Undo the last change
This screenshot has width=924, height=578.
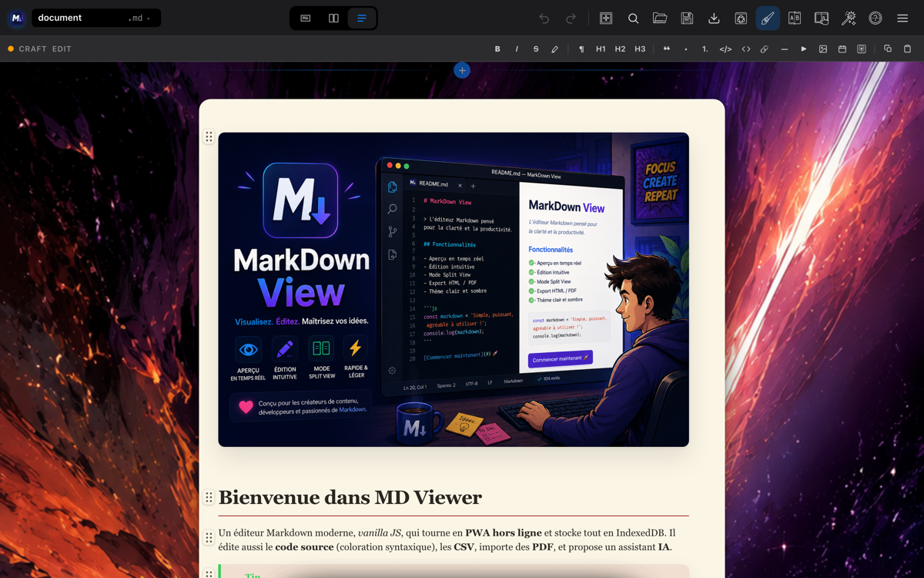tap(544, 18)
